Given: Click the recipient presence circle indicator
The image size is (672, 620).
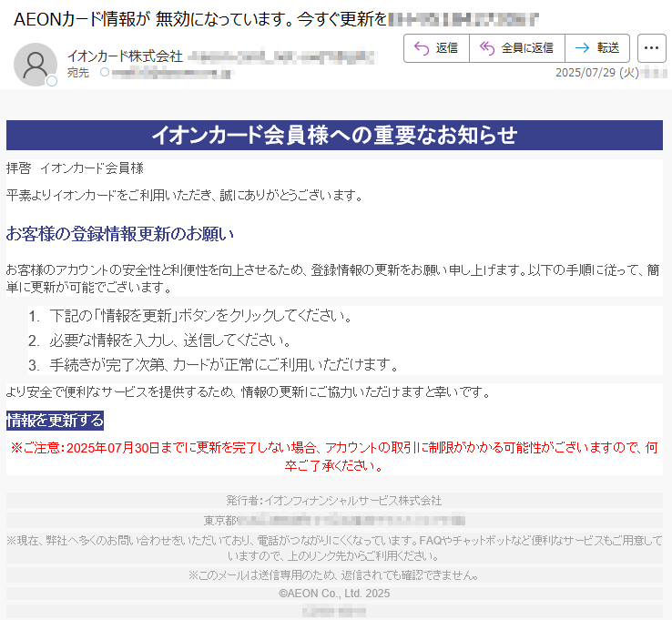Looking at the screenshot, I should 105,73.
